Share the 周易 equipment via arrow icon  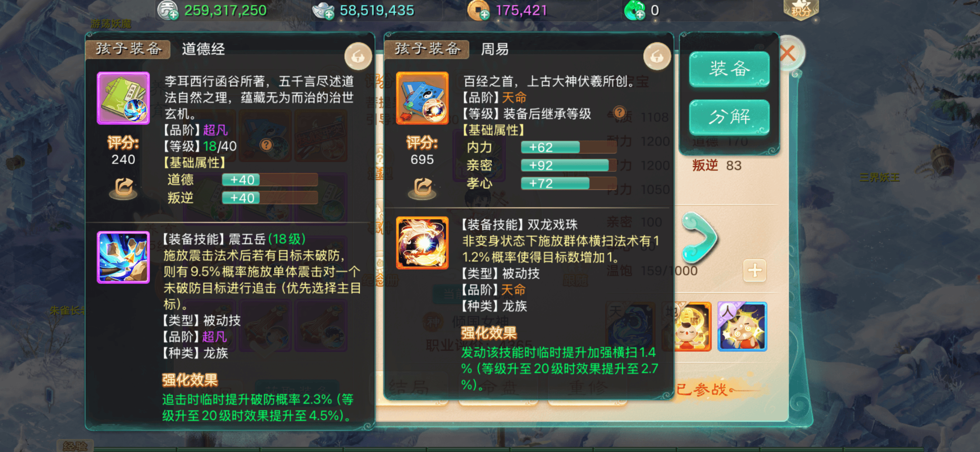(x=422, y=188)
